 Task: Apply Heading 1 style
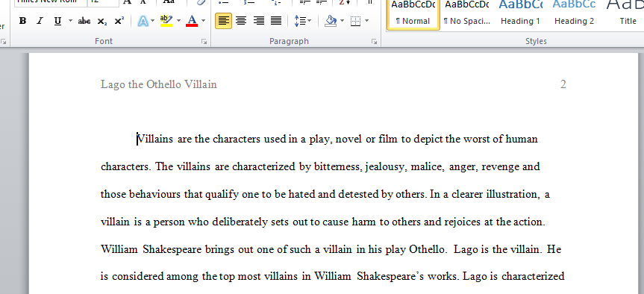tap(520, 15)
